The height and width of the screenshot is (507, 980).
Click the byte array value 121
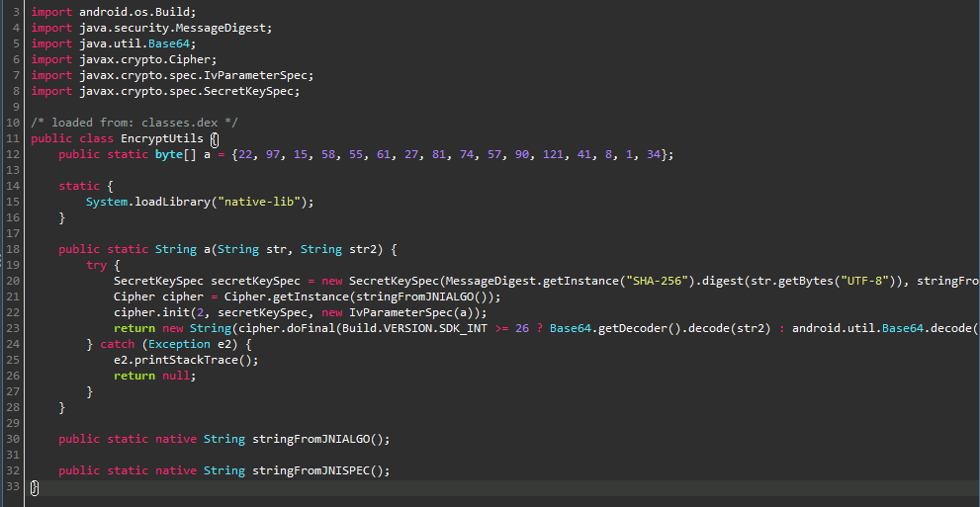[553, 154]
